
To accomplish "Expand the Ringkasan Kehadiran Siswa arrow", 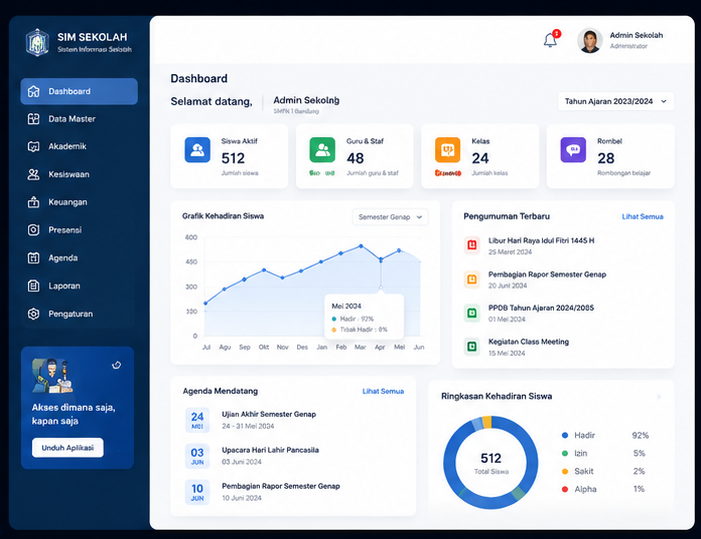I will [x=659, y=396].
